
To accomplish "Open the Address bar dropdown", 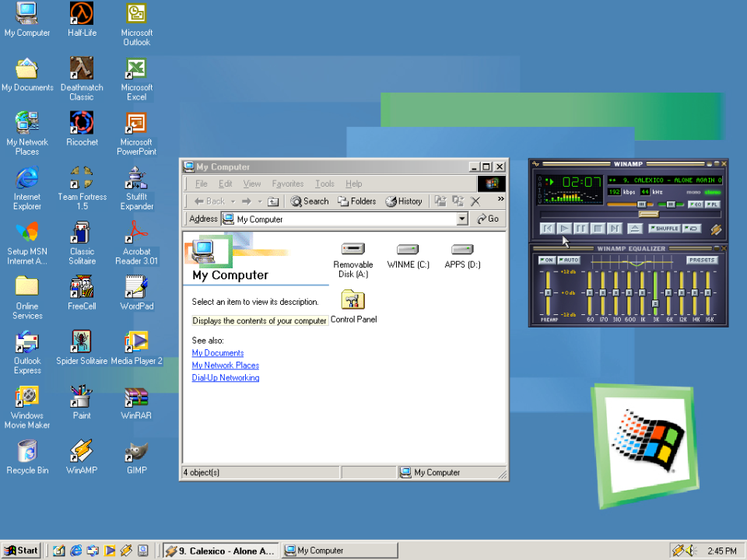I will coord(462,219).
